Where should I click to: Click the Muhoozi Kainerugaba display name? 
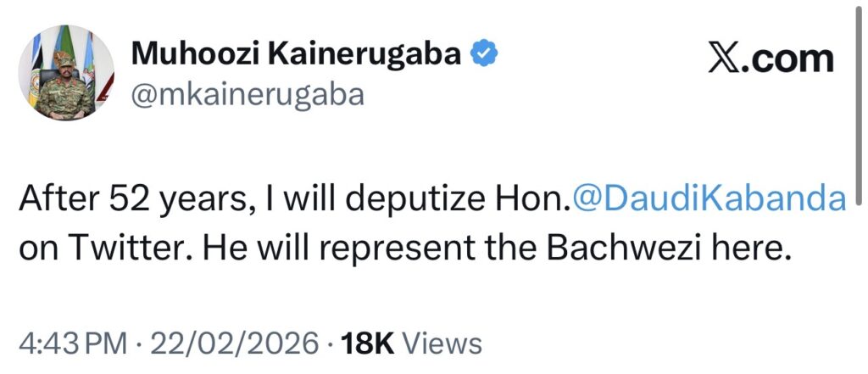[x=296, y=54]
